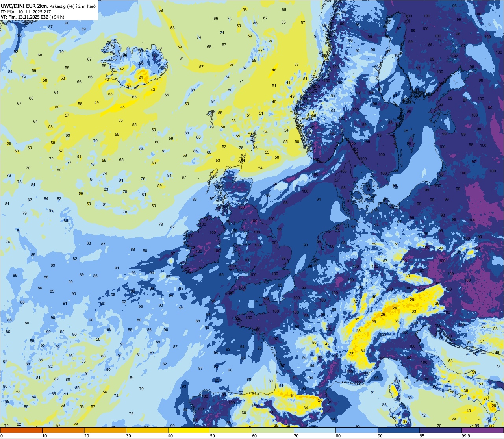Click the legend tick label '60'

pyautogui.click(x=254, y=436)
